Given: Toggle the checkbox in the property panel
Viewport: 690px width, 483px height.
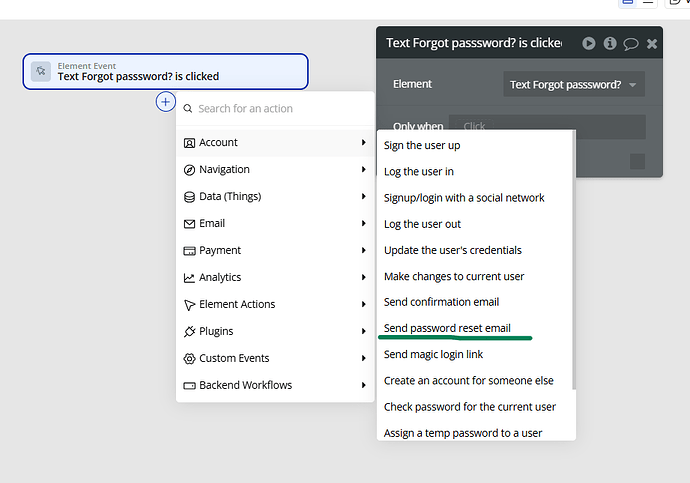Looking at the screenshot, I should pos(637,161).
